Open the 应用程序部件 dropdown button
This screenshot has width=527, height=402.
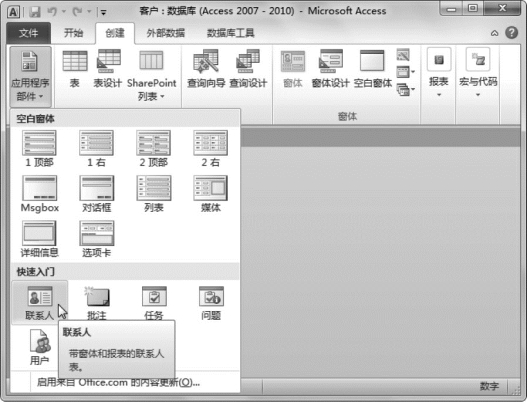[30, 76]
